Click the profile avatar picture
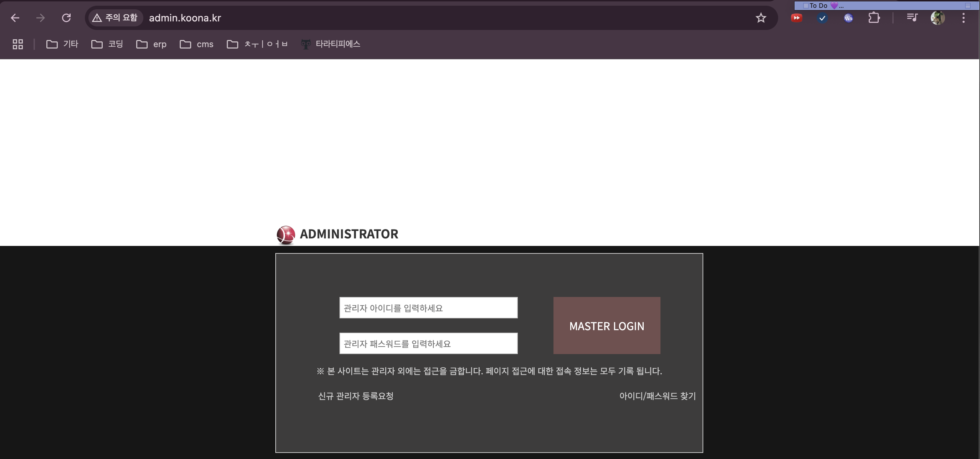 tap(938, 18)
